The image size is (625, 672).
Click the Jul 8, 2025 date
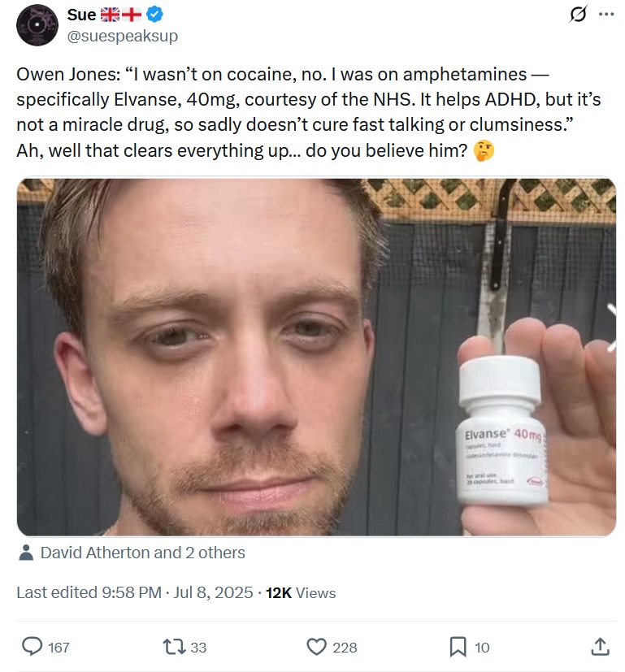pos(213,592)
